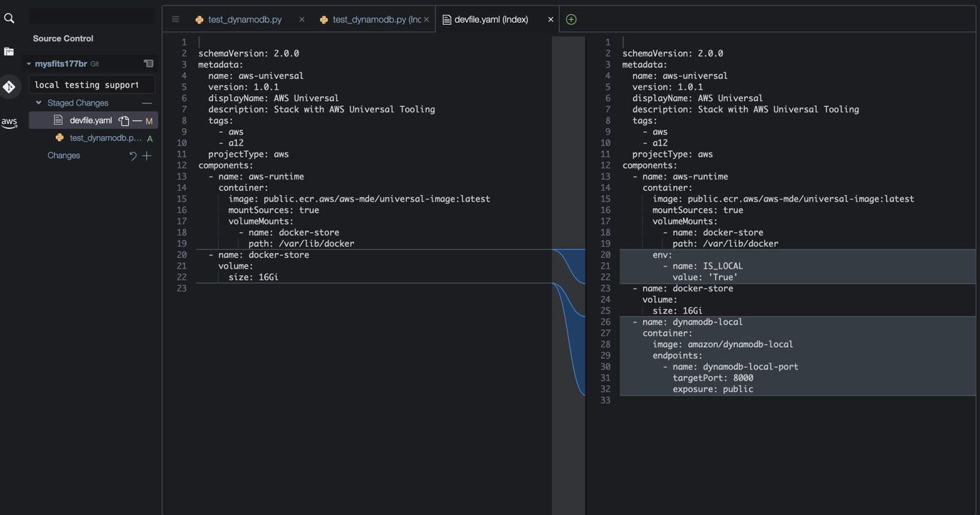The height and width of the screenshot is (515, 980).
Task: Toggle list view for the mysfits177br repository
Action: [147, 63]
